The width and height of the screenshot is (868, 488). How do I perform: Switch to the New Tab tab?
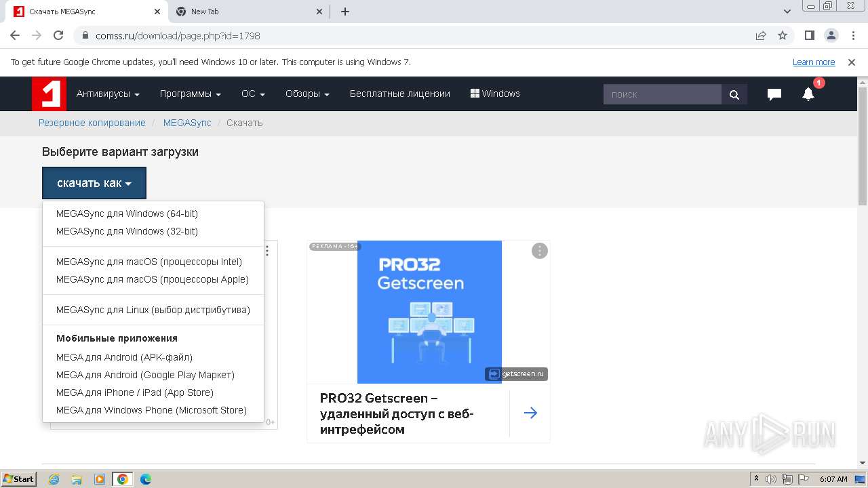[248, 12]
